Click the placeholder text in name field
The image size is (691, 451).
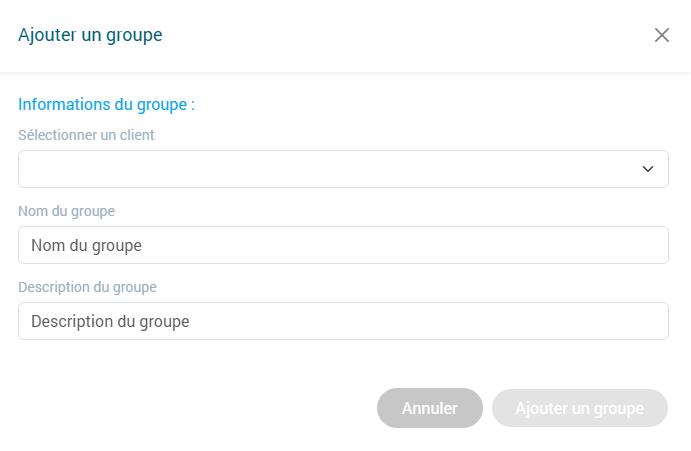pyautogui.click(x=86, y=245)
